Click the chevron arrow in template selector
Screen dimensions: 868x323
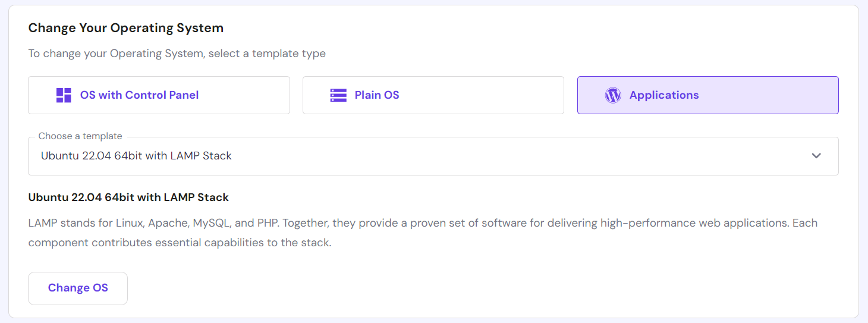pyautogui.click(x=816, y=156)
